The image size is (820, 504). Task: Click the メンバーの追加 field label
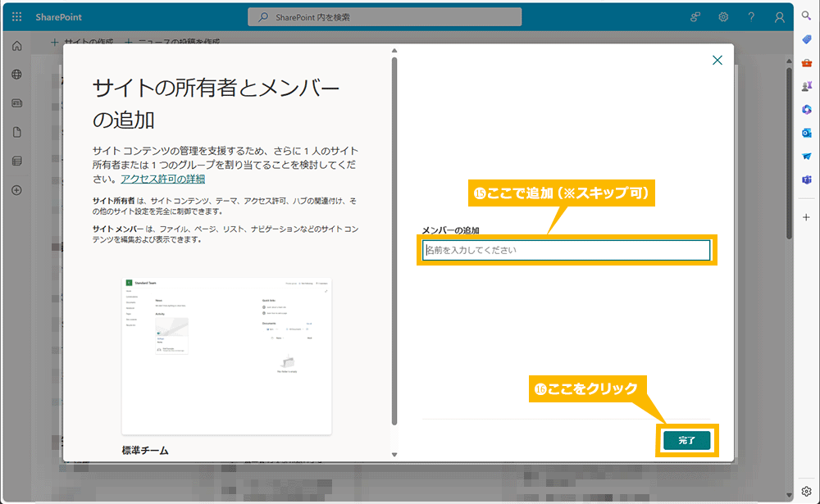click(x=451, y=230)
